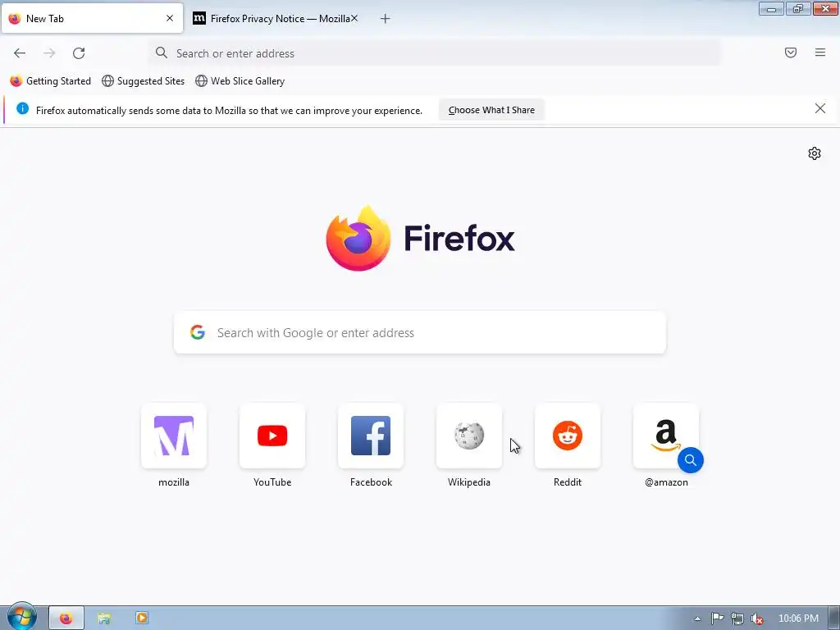Select the New Tab tab
840x630 pixels.
coord(92,19)
